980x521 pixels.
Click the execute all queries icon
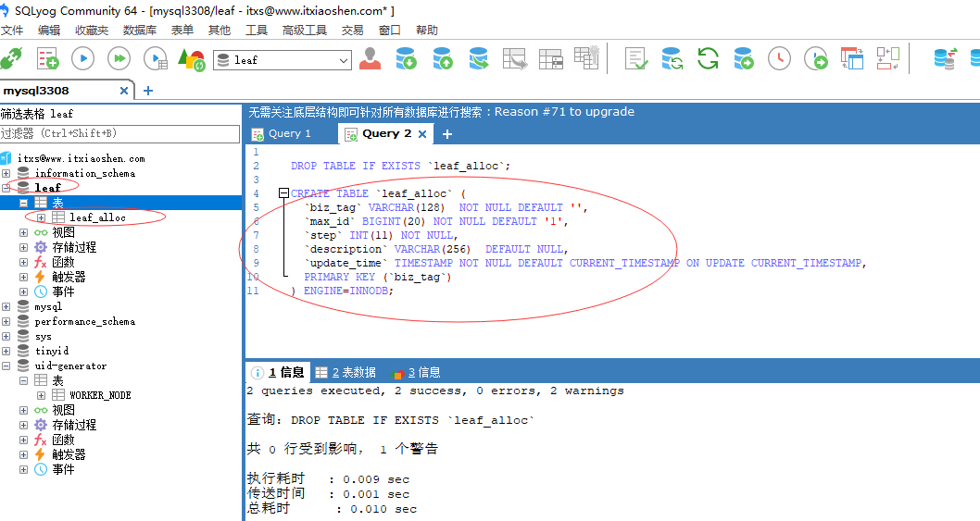(x=119, y=58)
